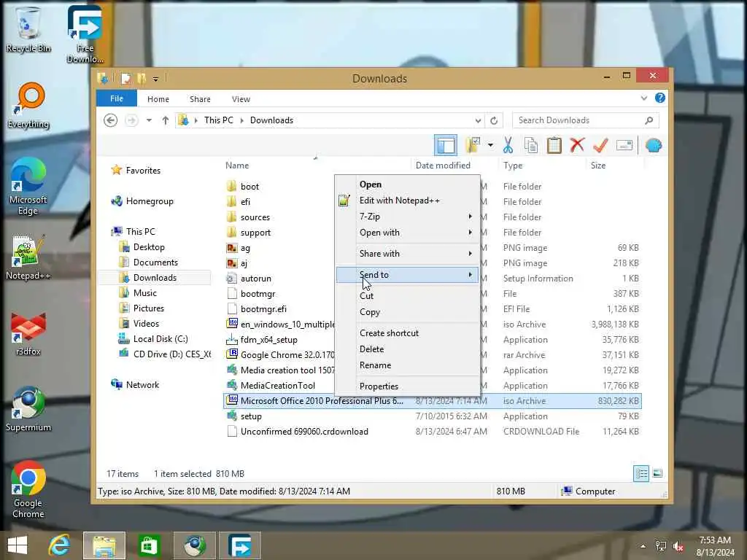Open the folder options toolbar icon
Image resolution: width=747 pixels, height=560 pixels.
(x=473, y=145)
